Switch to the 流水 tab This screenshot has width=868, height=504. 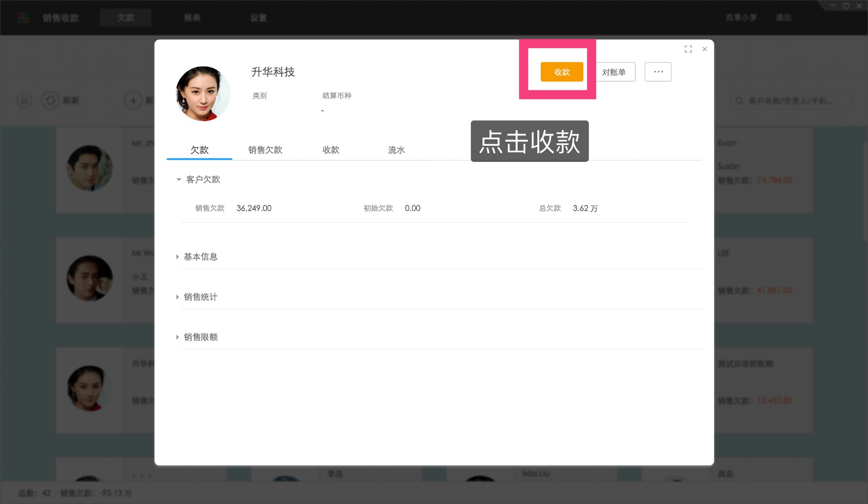396,150
